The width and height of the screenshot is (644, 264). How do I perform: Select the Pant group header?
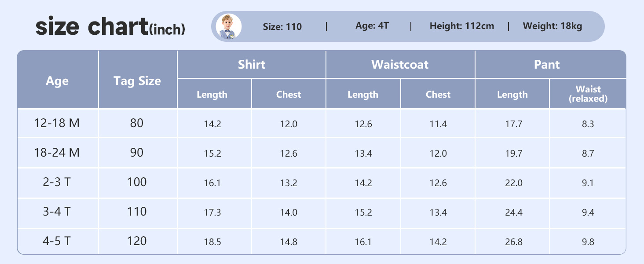pyautogui.click(x=547, y=65)
